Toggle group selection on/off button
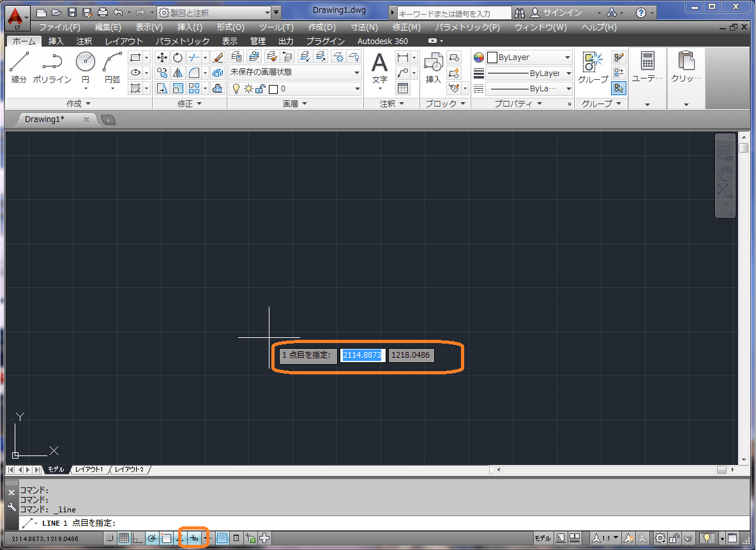This screenshot has width=756, height=550. pos(619,88)
